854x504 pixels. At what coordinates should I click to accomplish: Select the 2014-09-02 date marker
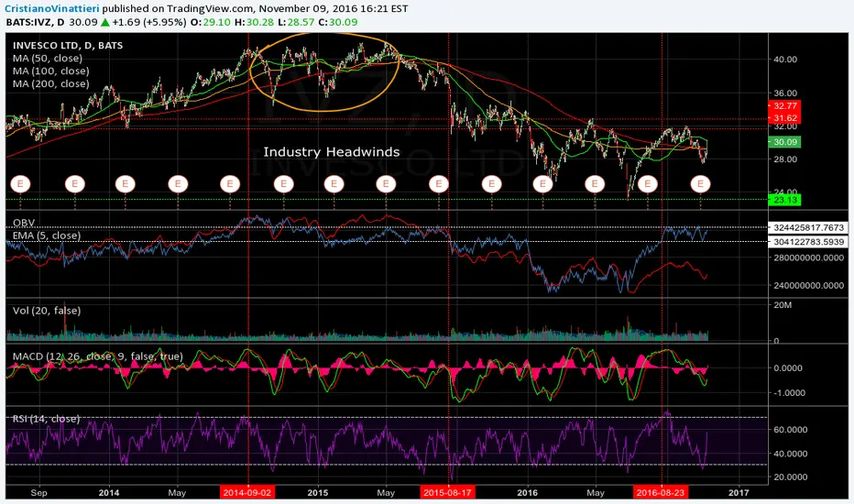[x=247, y=493]
